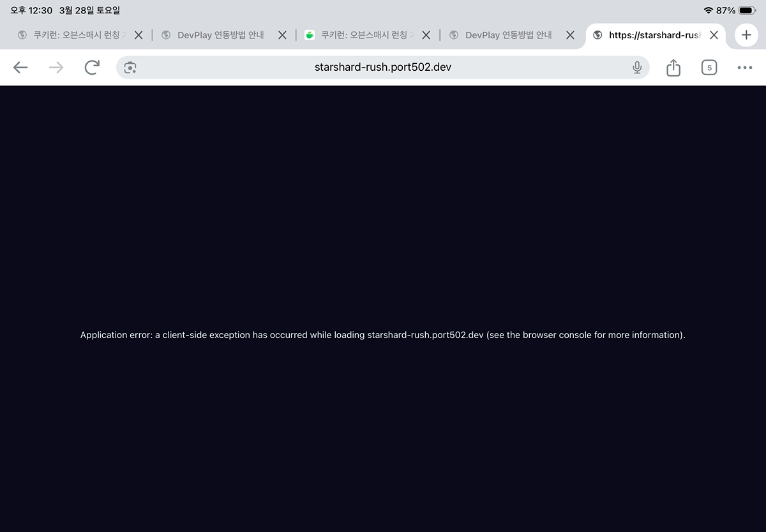Tap the Application error message text
Screen dimensions: 766x532
point(383,335)
